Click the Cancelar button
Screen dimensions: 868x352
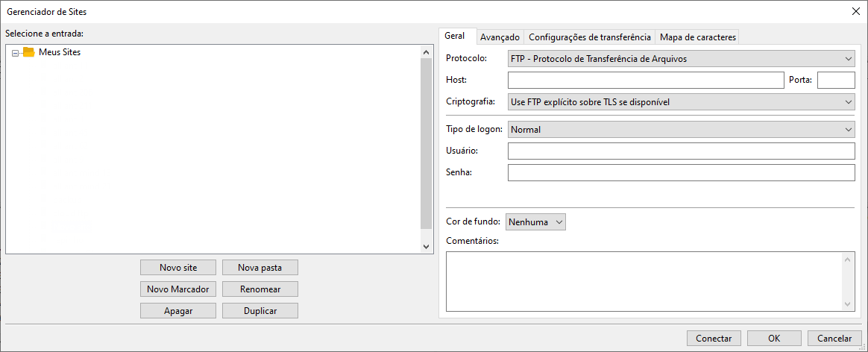(x=834, y=338)
